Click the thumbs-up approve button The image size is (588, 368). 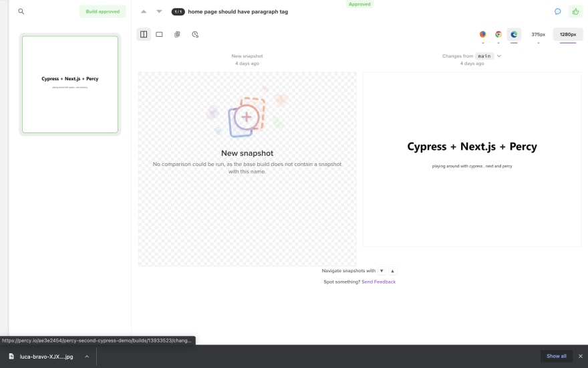coord(575,11)
